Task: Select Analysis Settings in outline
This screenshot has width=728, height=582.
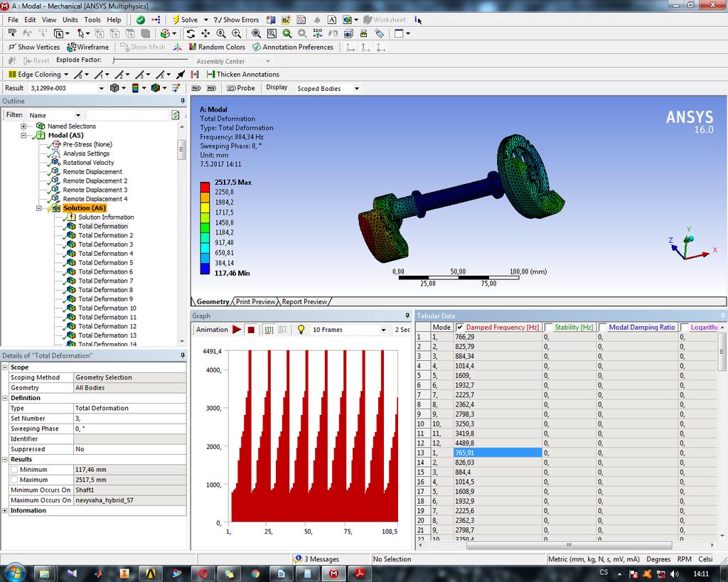Action: (86, 153)
